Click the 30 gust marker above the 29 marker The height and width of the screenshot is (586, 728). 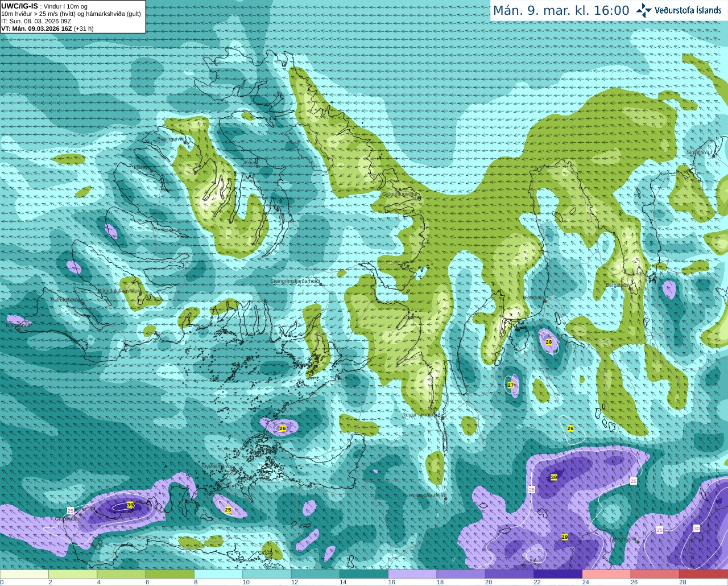click(554, 477)
